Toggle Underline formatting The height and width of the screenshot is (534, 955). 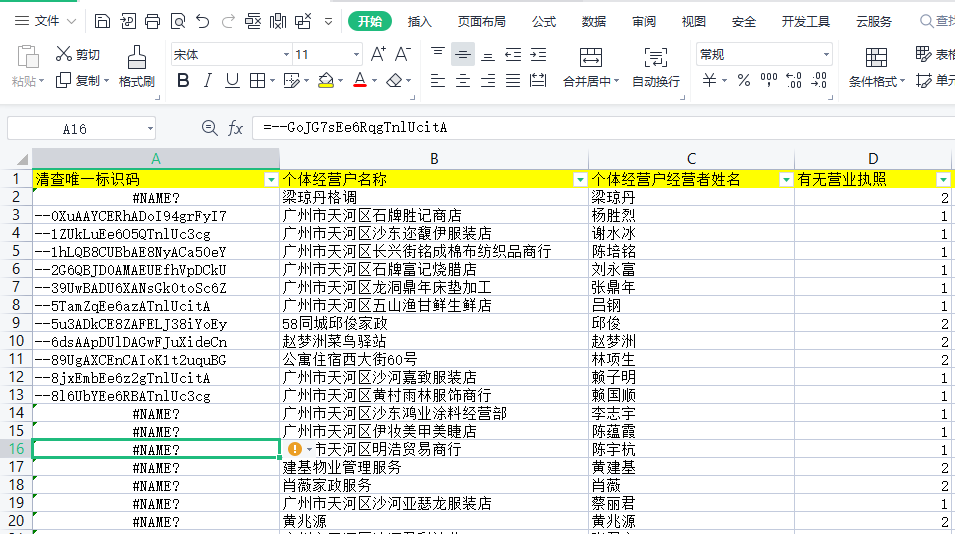click(x=232, y=80)
